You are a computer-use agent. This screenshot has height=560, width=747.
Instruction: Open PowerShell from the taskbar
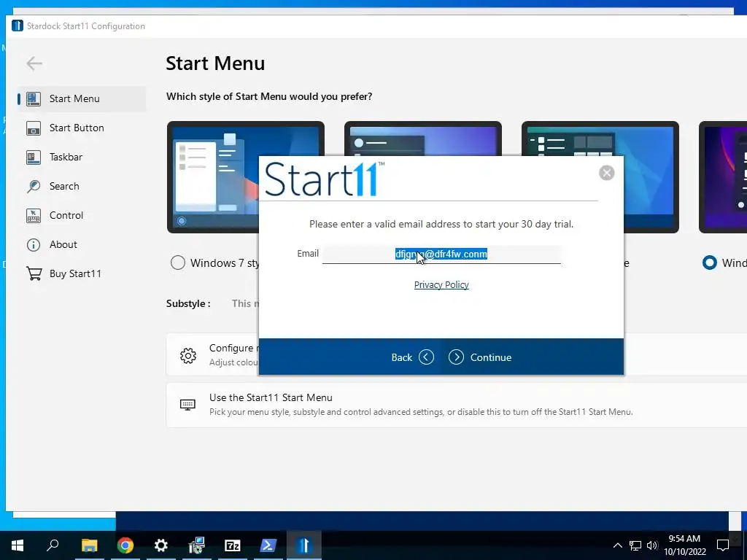(x=268, y=545)
